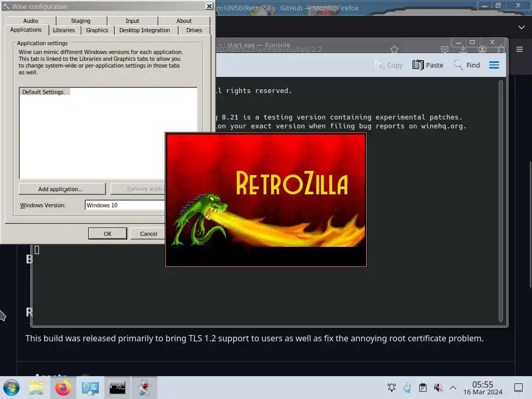Expand hidden system tray icons

[453, 388]
